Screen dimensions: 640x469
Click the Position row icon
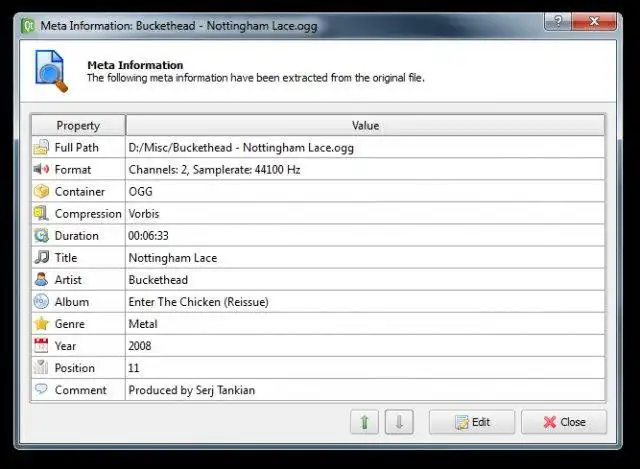click(41, 367)
